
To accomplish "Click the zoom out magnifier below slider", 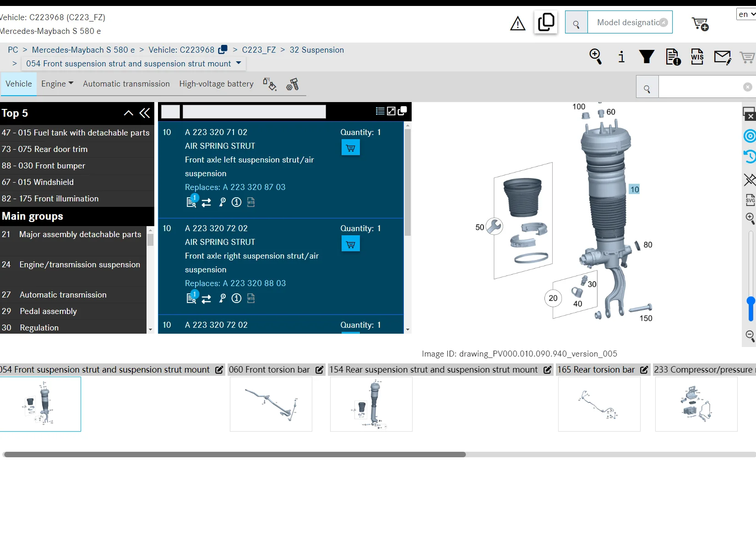I will [750, 336].
